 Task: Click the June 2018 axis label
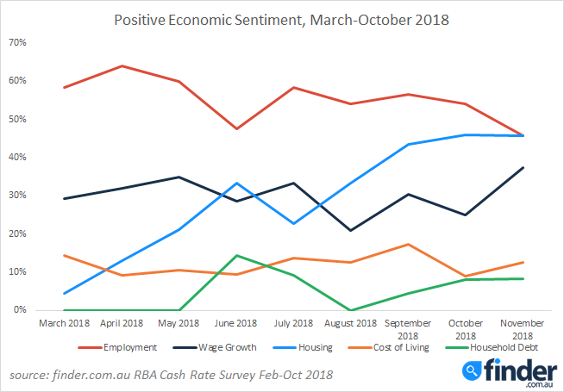click(x=236, y=323)
